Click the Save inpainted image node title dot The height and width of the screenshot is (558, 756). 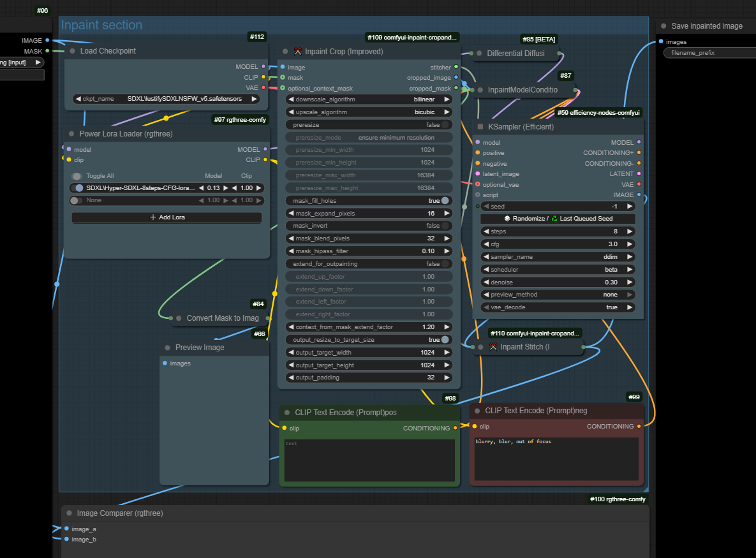(663, 26)
